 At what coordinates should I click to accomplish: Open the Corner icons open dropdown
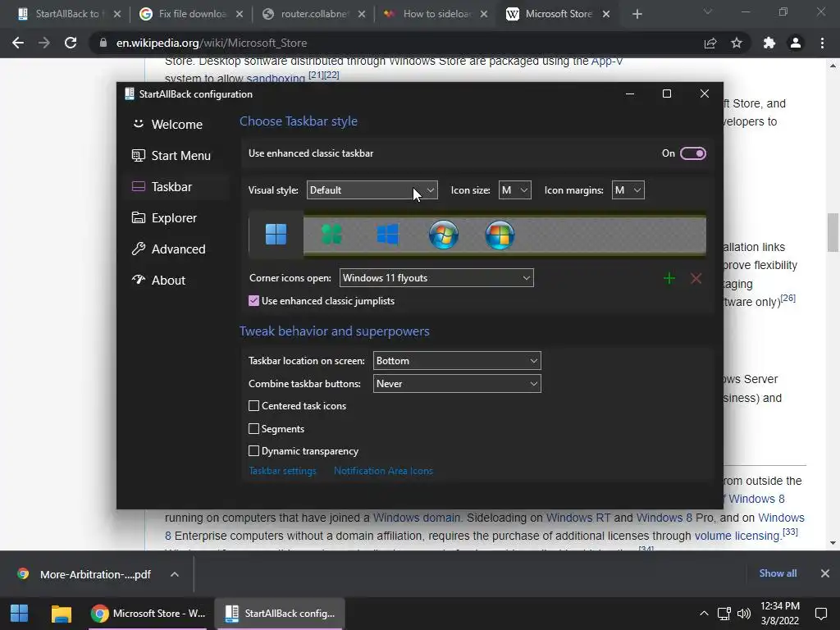click(436, 278)
